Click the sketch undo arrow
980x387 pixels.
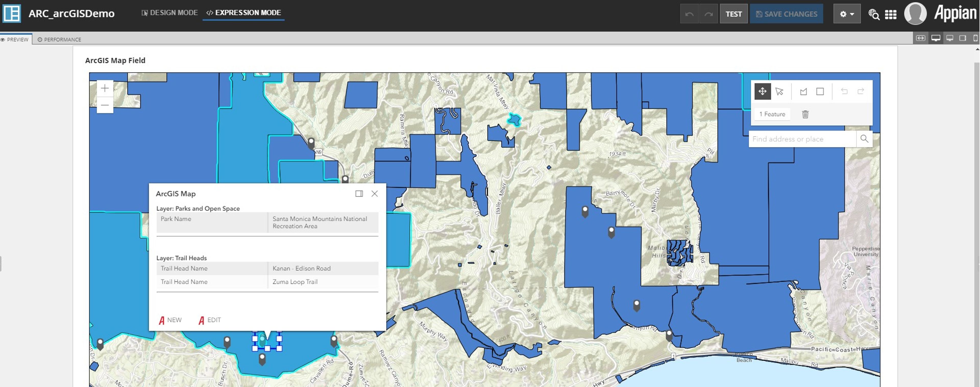pos(844,91)
